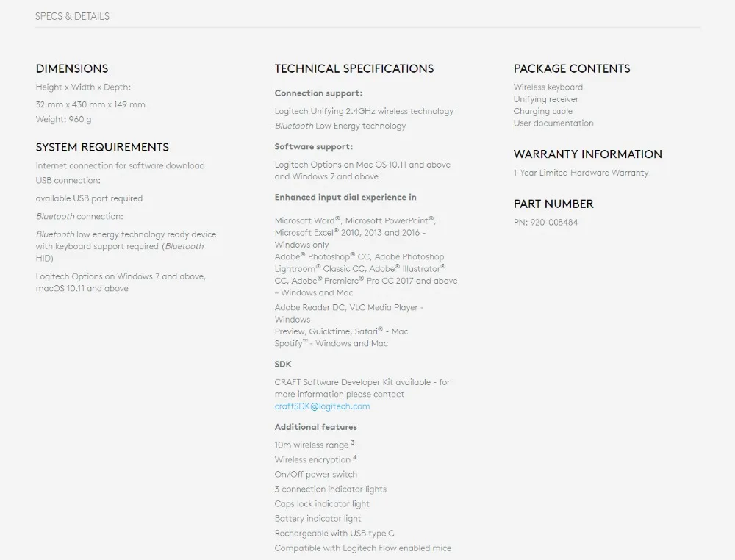735x560 pixels.
Task: Click the Connection support subheading
Action: coord(318,93)
